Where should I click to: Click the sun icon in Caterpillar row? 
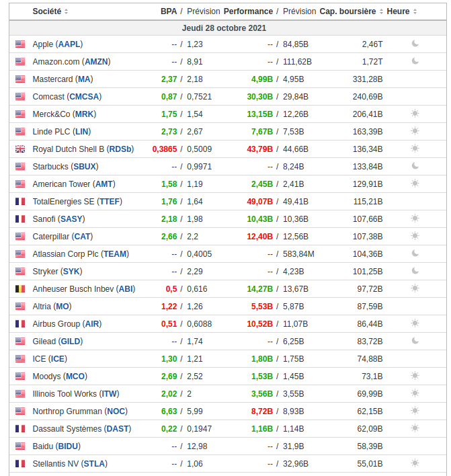415,236
